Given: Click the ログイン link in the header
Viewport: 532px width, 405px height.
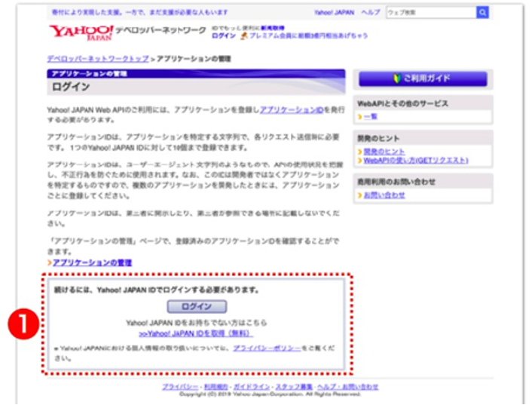Looking at the screenshot, I should [x=224, y=35].
